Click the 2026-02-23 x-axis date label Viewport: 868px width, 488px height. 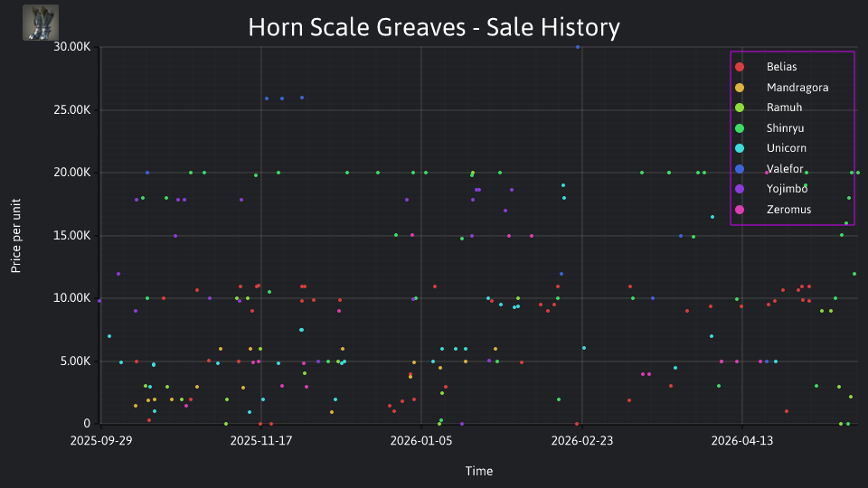[x=581, y=441]
